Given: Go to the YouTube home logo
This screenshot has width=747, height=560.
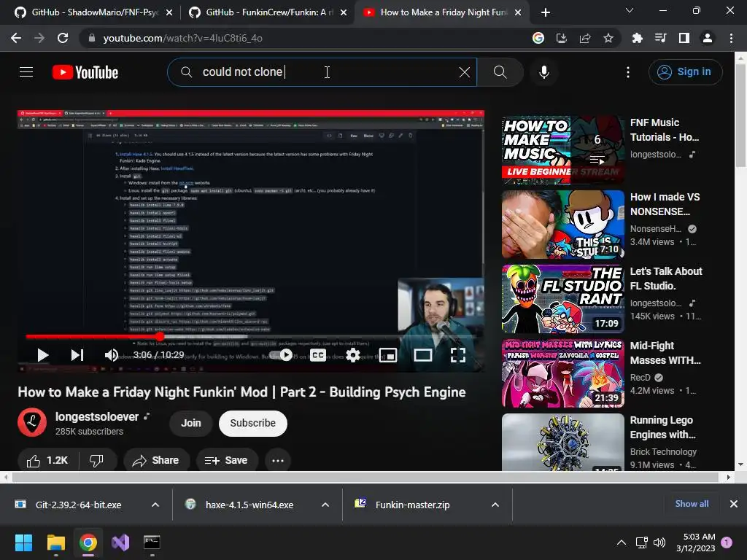Looking at the screenshot, I should 85,72.
